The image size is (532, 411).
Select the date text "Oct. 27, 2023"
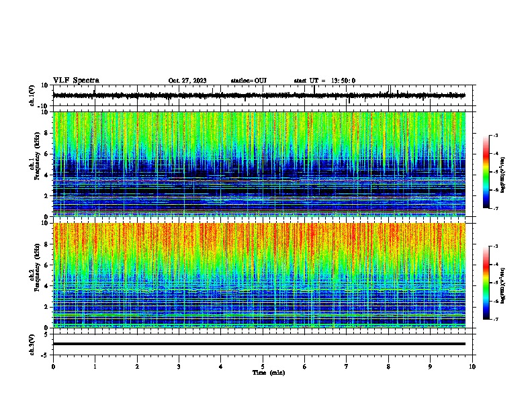point(187,81)
